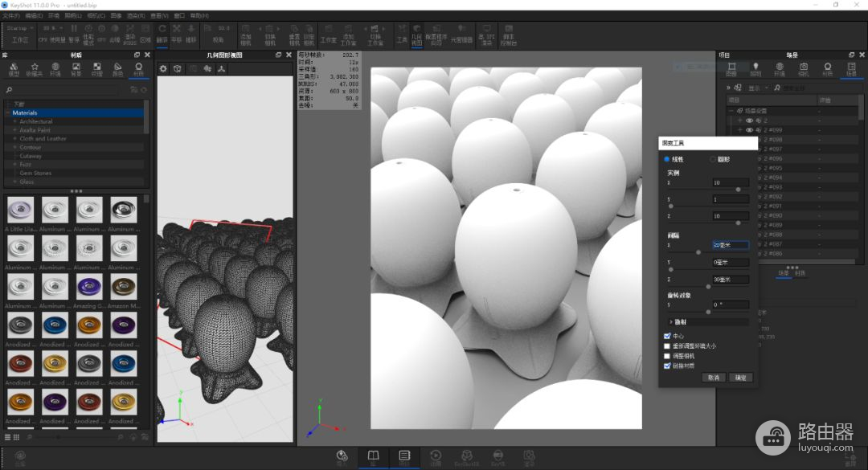The image size is (868, 470).
Task: Click the 确定 (OK) button
Action: tap(741, 378)
